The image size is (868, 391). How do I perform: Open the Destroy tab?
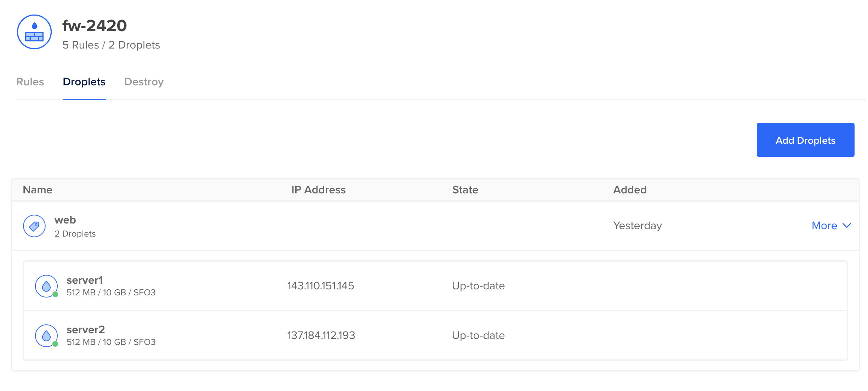pos(144,82)
